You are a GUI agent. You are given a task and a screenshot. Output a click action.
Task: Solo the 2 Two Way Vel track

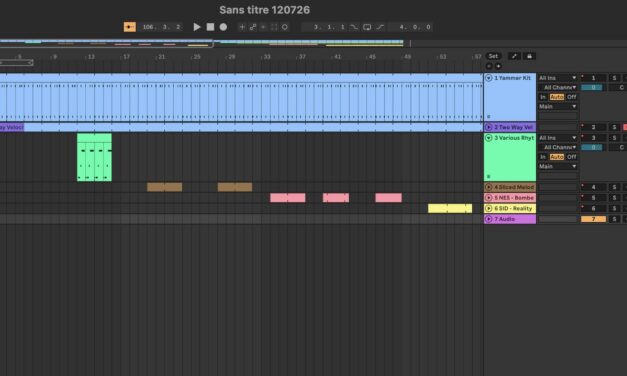(x=614, y=127)
